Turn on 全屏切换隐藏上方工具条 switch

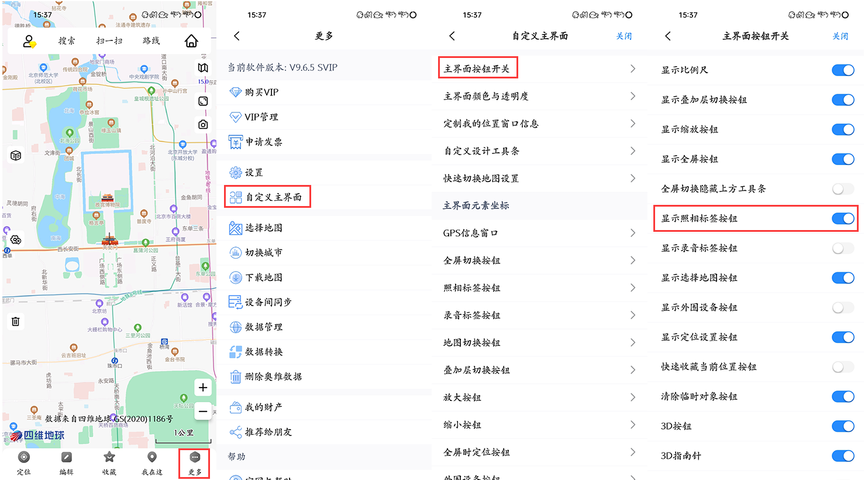click(x=842, y=189)
